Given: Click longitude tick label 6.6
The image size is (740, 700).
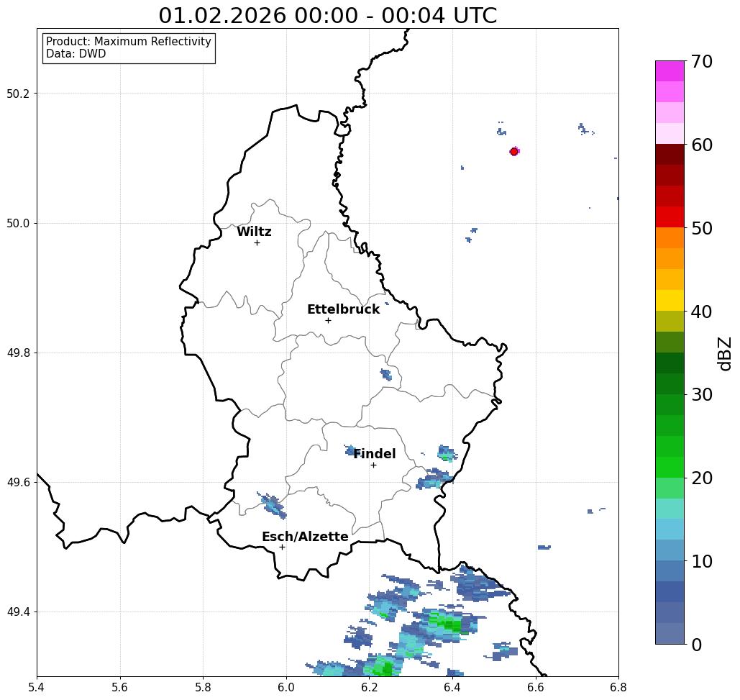Looking at the screenshot, I should tap(536, 687).
